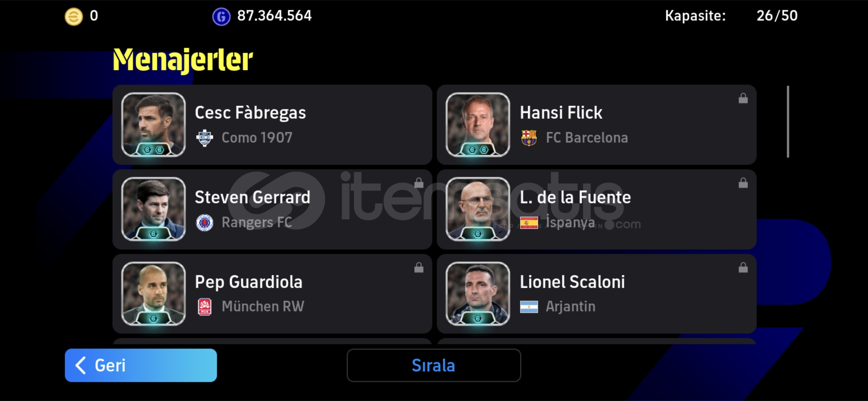Viewport: 868px width, 401px height.
Task: Open the Lionel Scaloni manager entry
Action: [x=596, y=294]
